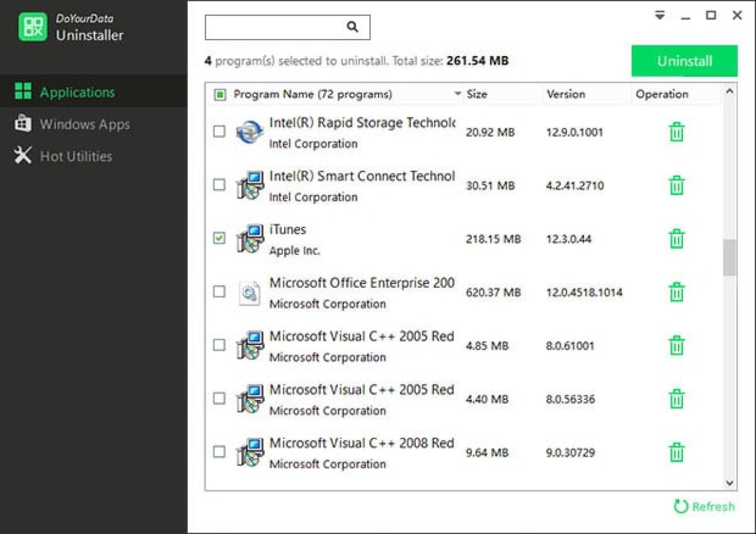This screenshot has width=756, height=534.
Task: Click the Refresh link at bottom
Action: click(x=704, y=507)
